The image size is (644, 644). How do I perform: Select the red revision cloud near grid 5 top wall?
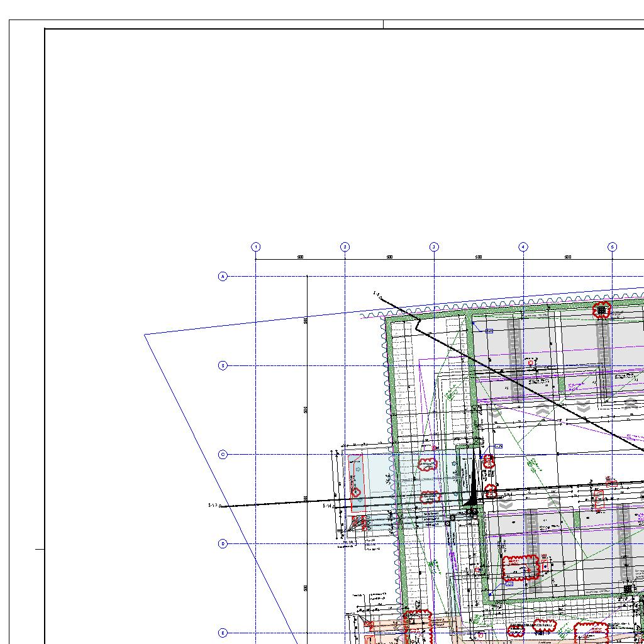point(602,310)
